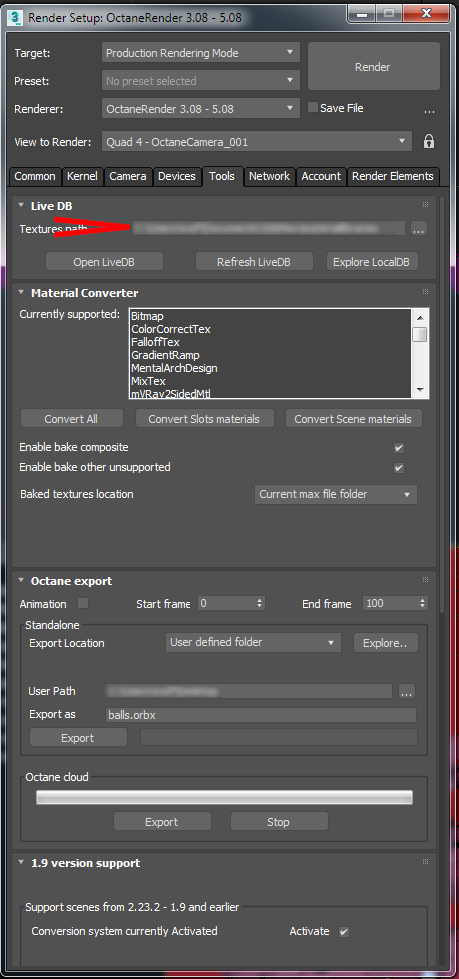Select GradientRamp in the supported list
459x979 pixels.
click(x=165, y=355)
